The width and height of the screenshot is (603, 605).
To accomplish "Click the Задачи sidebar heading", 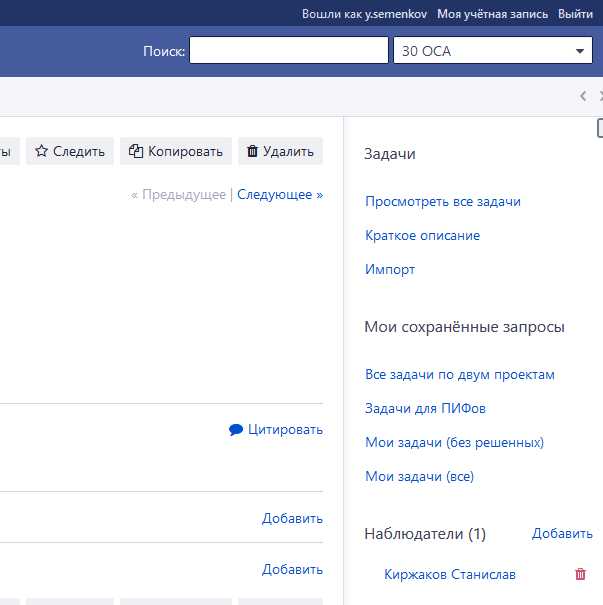I will point(390,154).
